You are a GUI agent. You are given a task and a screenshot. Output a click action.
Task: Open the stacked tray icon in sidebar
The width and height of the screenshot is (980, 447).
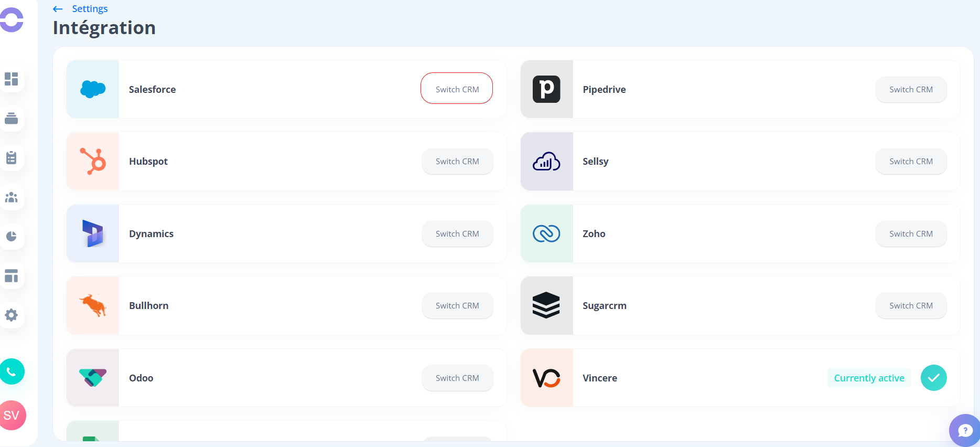click(x=11, y=119)
